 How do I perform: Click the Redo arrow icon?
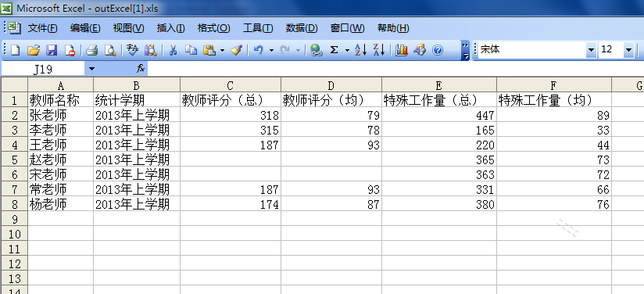284,50
